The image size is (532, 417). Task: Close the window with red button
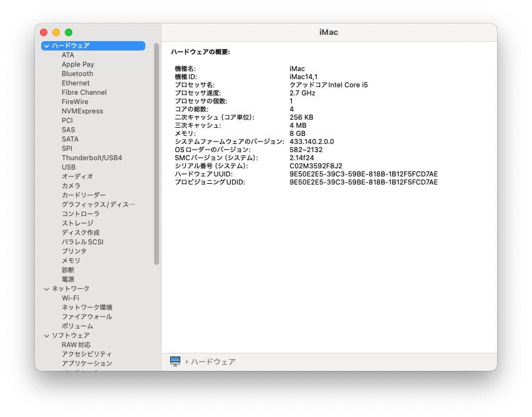[x=44, y=32]
